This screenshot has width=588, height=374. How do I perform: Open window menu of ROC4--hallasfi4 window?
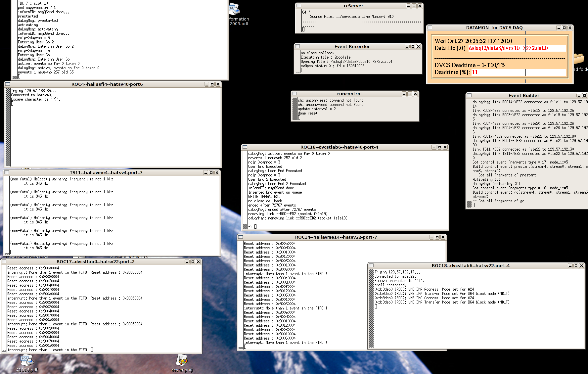coord(8,84)
